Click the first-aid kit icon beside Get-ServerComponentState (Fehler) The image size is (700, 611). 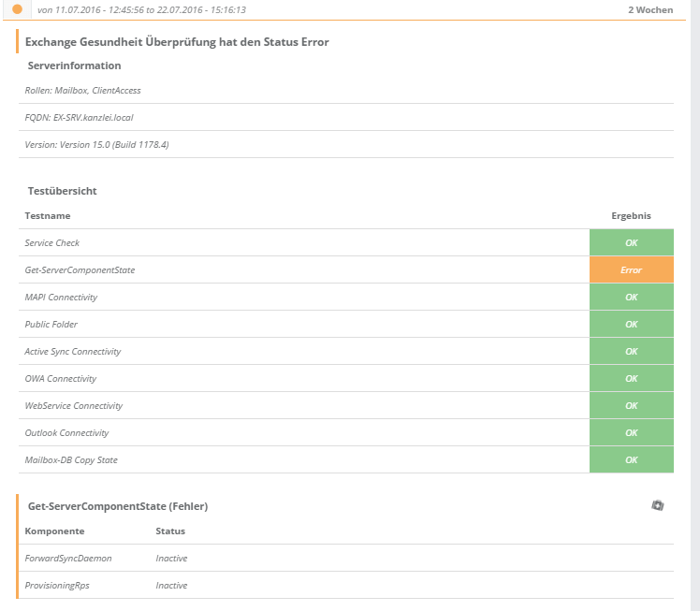(x=658, y=505)
